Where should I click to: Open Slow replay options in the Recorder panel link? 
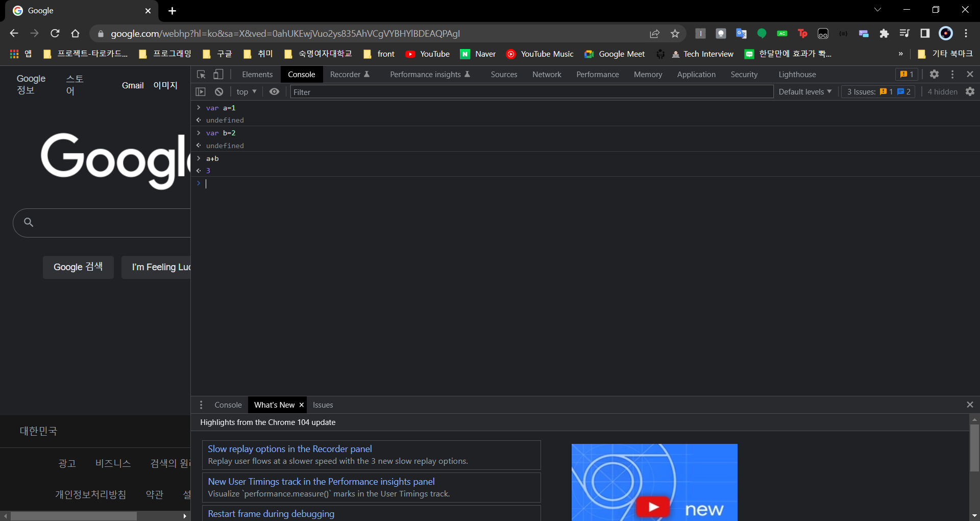tap(290, 449)
